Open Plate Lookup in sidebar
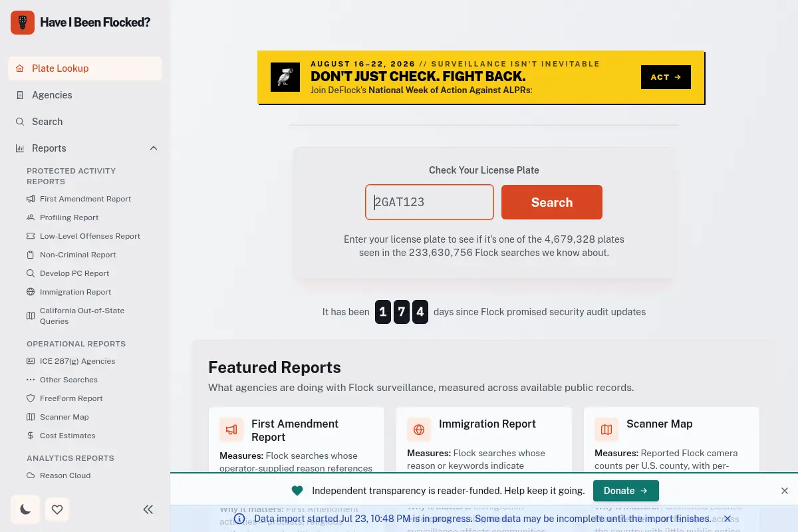Screen dimensions: 798x532 pos(85,68)
